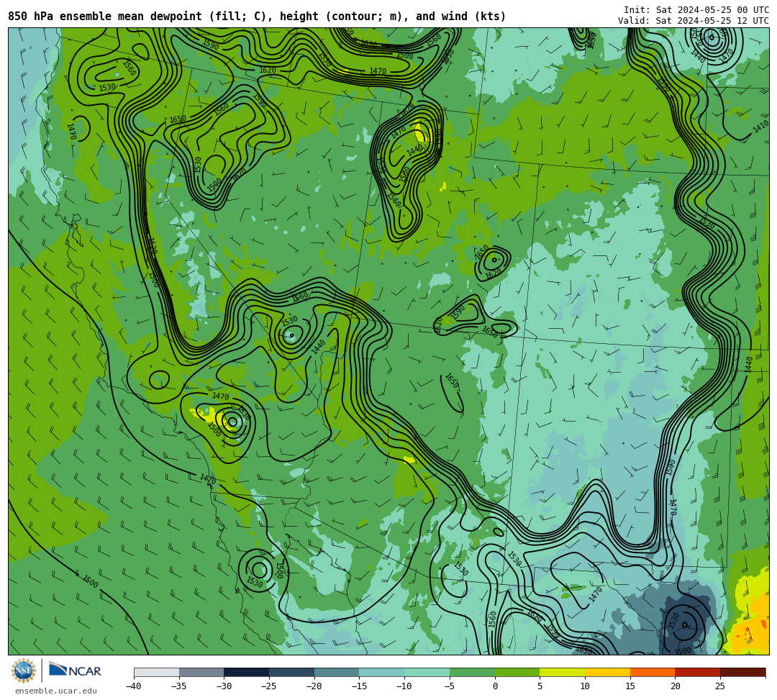The image size is (777, 700).
Task: Click the -5 colorbar tick label
Action: 450,686
